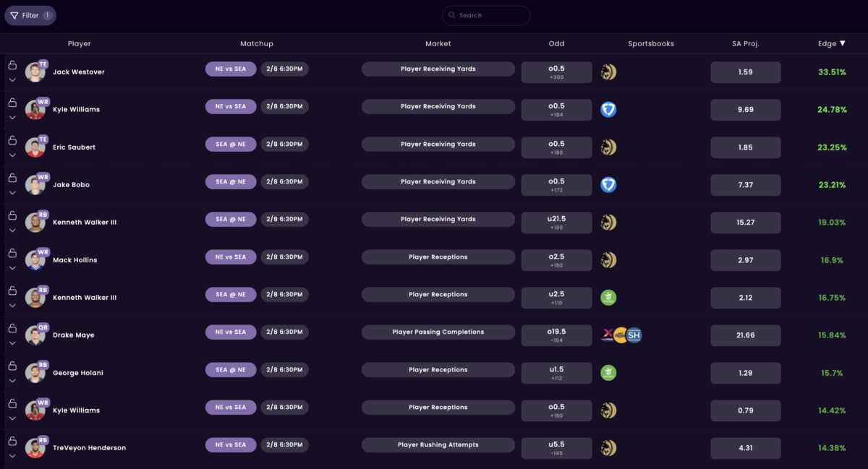Toggle the lock on Eric Saubert's row

click(x=12, y=140)
